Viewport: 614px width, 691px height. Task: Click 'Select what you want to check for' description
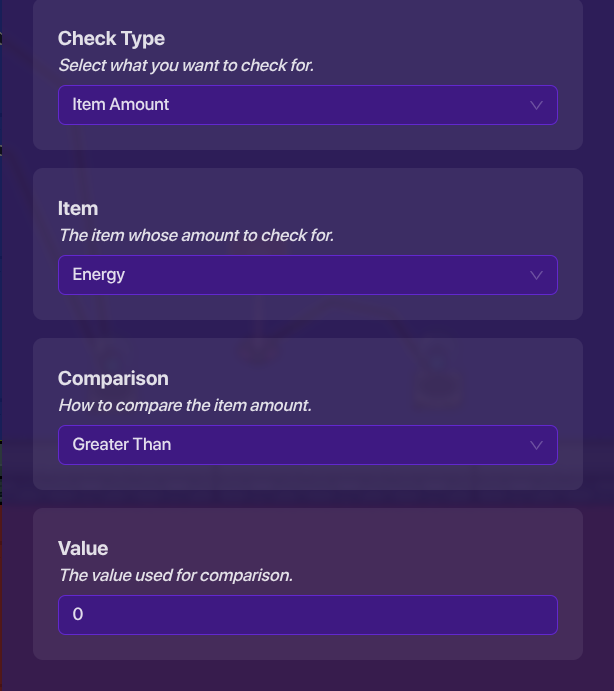(186, 65)
